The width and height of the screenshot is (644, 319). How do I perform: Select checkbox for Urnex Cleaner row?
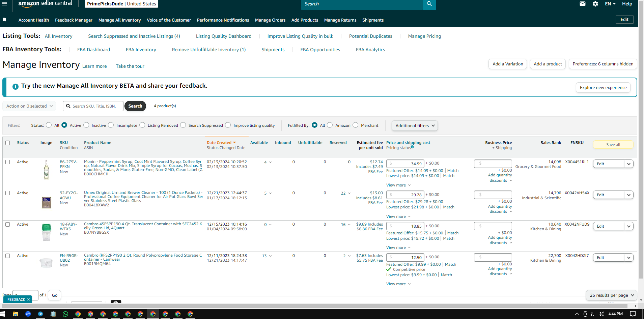[x=8, y=193]
